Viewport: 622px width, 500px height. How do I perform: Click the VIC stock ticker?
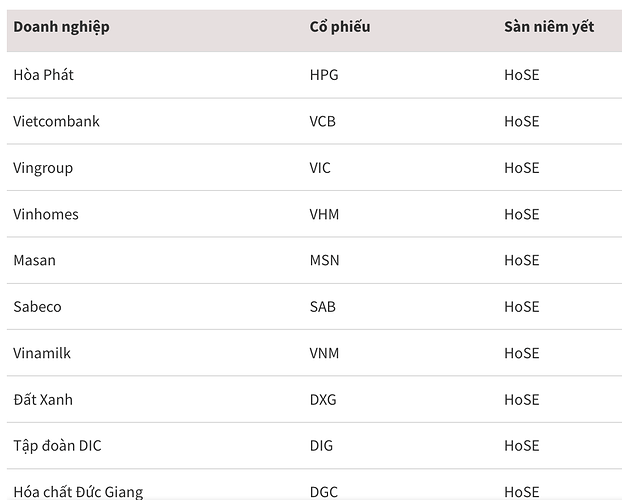(320, 168)
